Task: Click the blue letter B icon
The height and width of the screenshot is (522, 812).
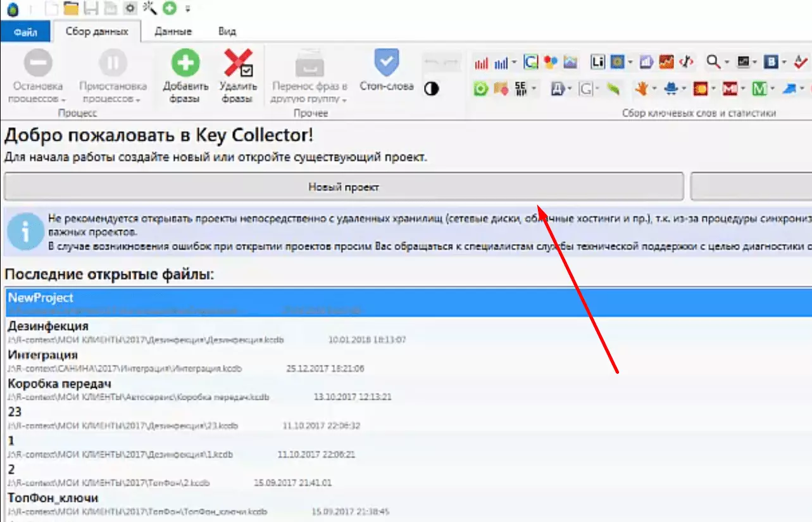Action: 771,62
